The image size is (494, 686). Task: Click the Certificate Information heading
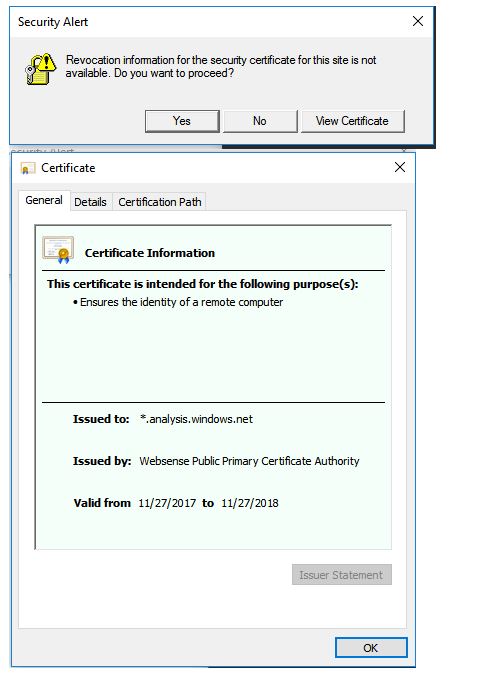tap(150, 253)
